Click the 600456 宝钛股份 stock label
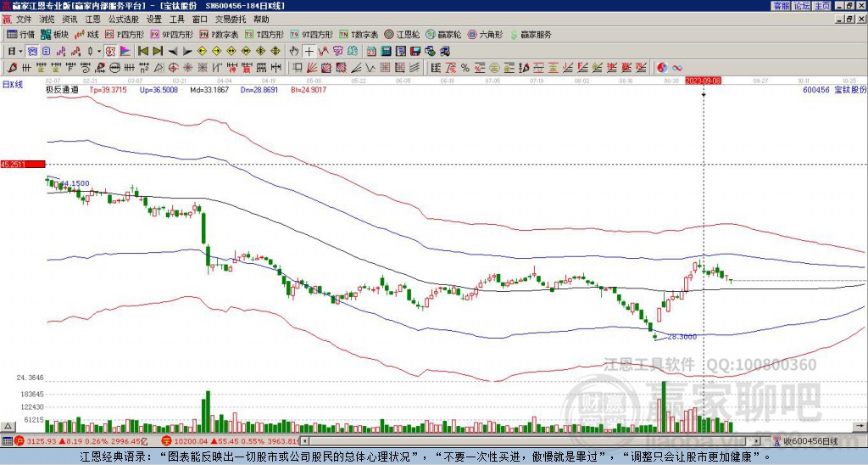 coord(834,89)
